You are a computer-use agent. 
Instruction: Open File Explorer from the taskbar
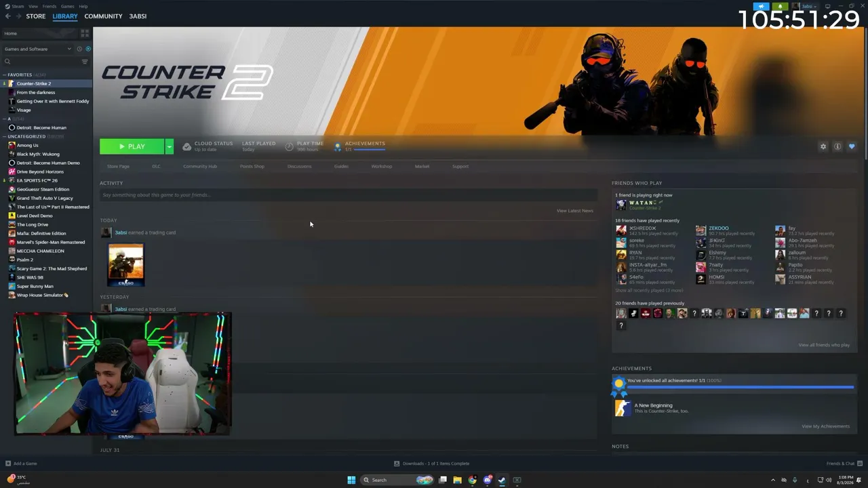tap(458, 480)
